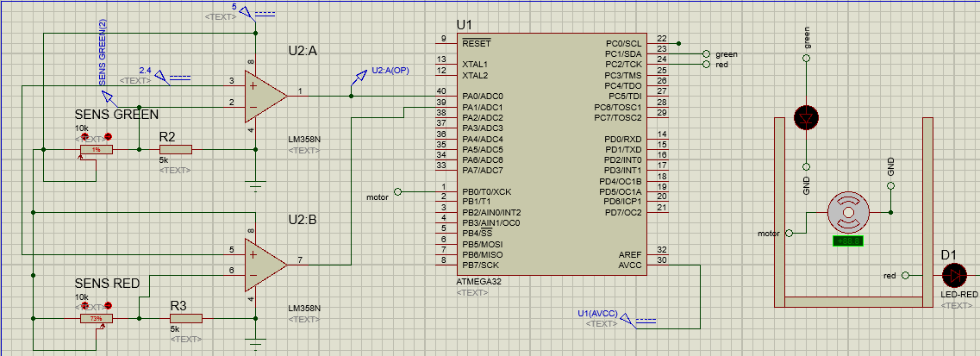Click the motor terminal connected to PB0
Screen dimensions: 980x356
pos(397,191)
